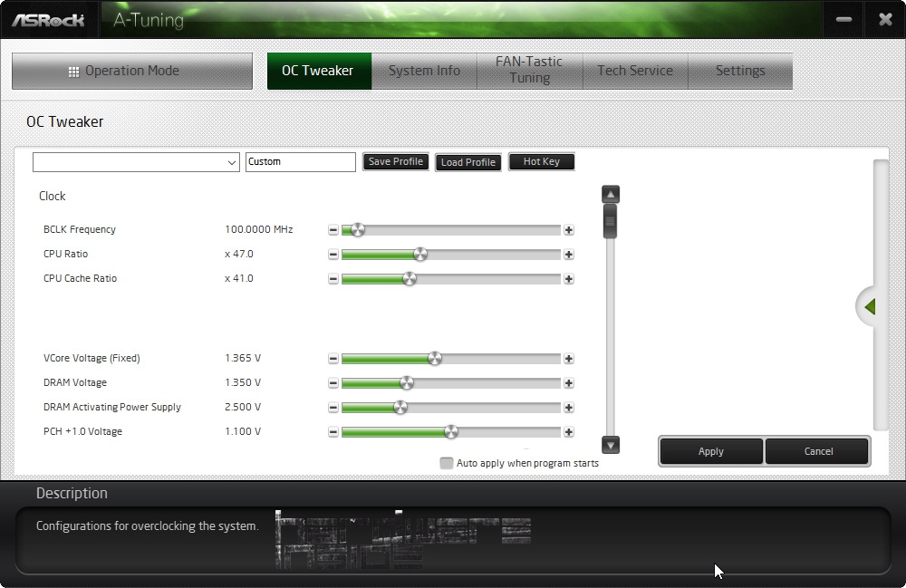Apply the overclocking settings
906x588 pixels.
tap(710, 451)
